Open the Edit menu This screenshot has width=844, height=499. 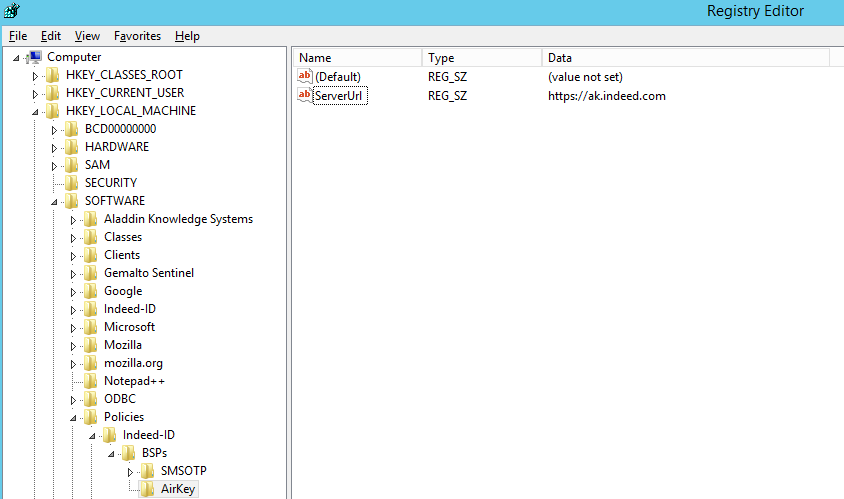pyautogui.click(x=50, y=36)
